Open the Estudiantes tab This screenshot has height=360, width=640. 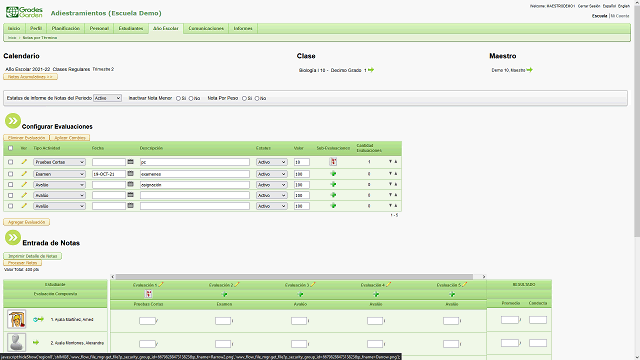point(131,28)
